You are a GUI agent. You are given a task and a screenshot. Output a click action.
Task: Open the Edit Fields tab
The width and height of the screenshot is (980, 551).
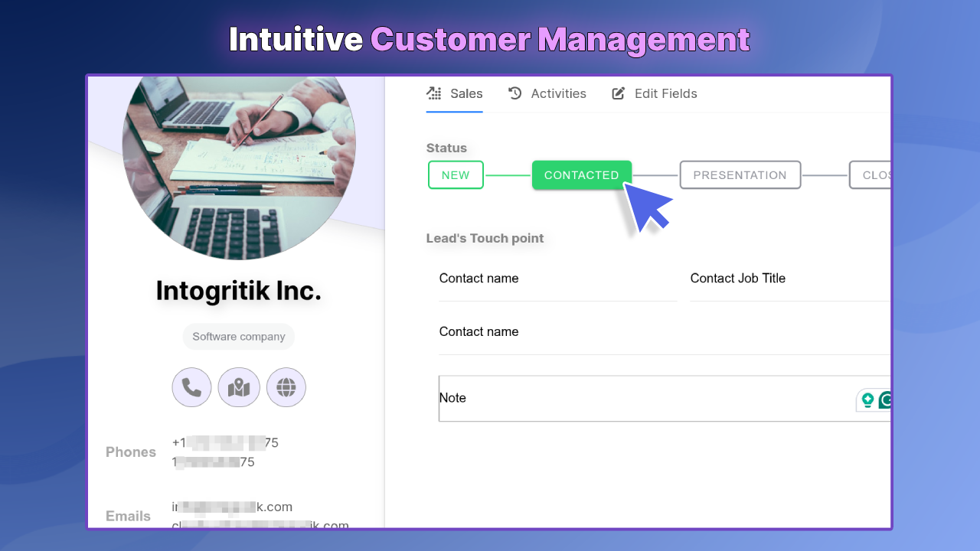pos(655,94)
